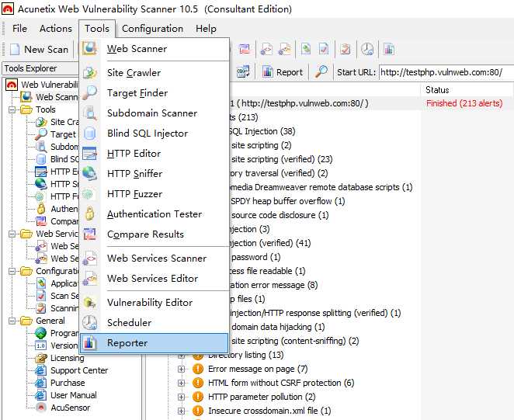The height and width of the screenshot is (420, 514).
Task: Select HTTP Editor in Tools Explorer tree
Action: click(57, 172)
